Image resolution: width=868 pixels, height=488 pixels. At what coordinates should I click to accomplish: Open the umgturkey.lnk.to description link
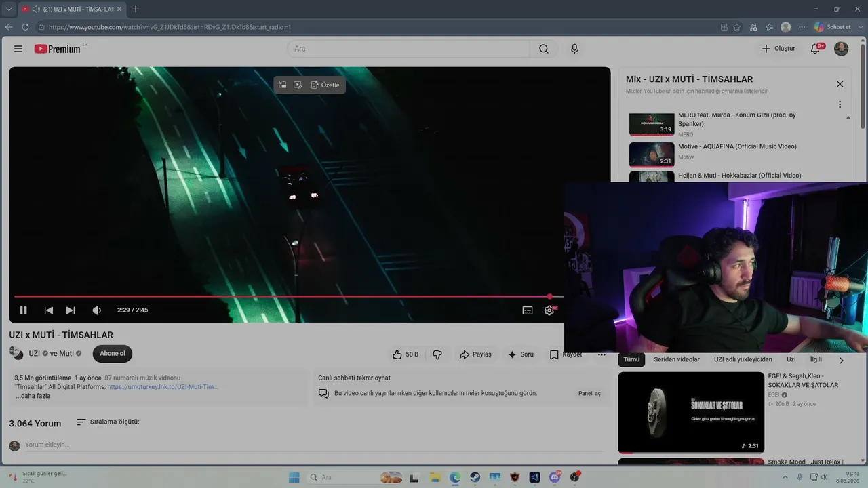[x=163, y=387]
